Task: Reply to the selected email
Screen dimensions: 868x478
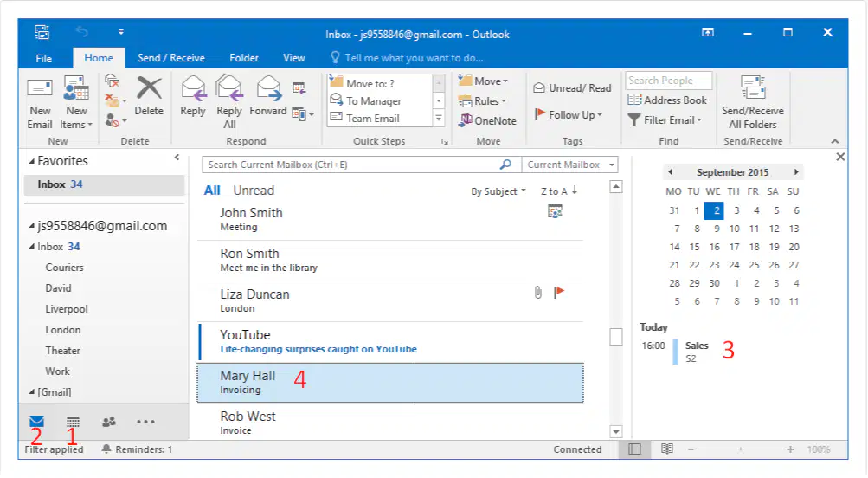Action: pyautogui.click(x=193, y=96)
